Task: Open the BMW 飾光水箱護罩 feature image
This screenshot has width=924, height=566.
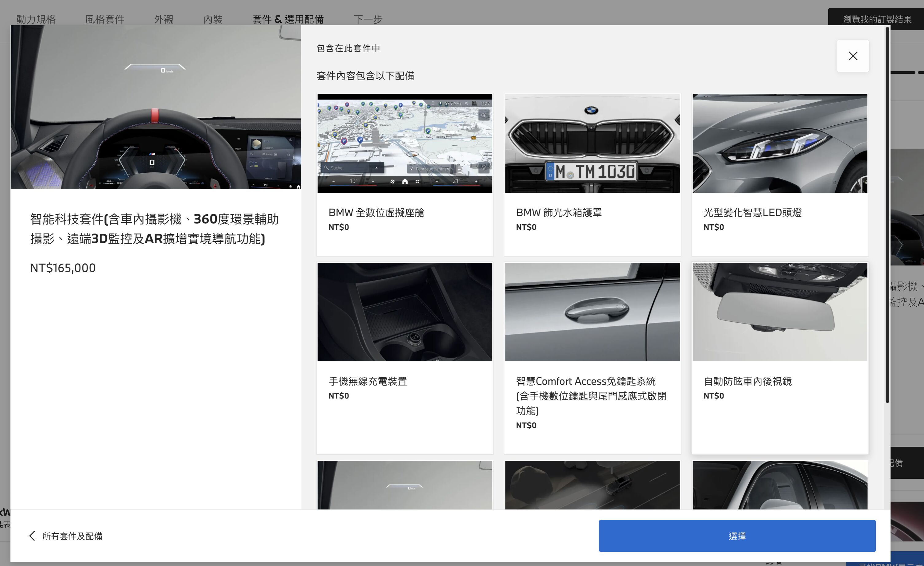Action: click(x=592, y=143)
